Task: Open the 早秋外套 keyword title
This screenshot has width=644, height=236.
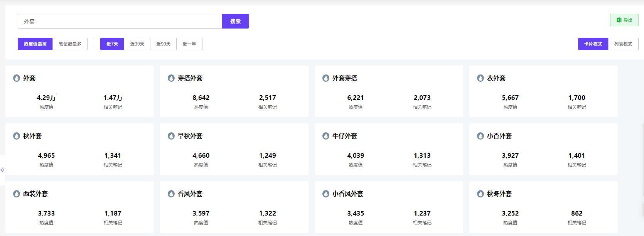Action: click(x=190, y=136)
